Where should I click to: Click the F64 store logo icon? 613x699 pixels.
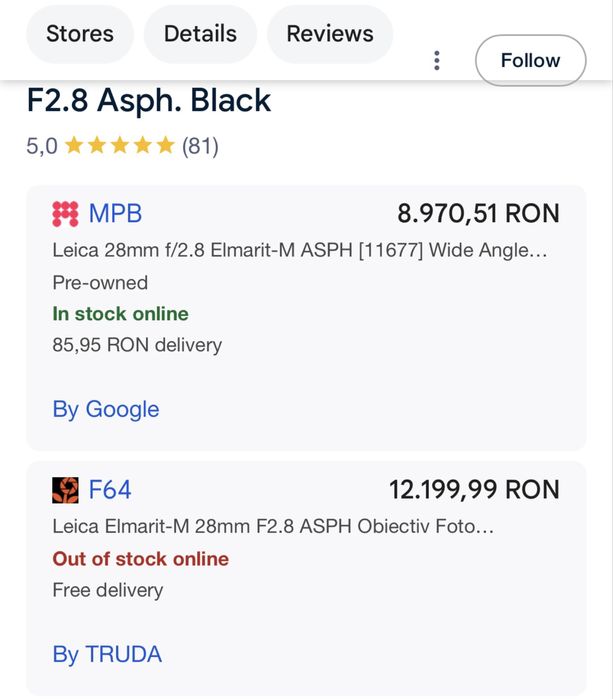click(x=65, y=490)
